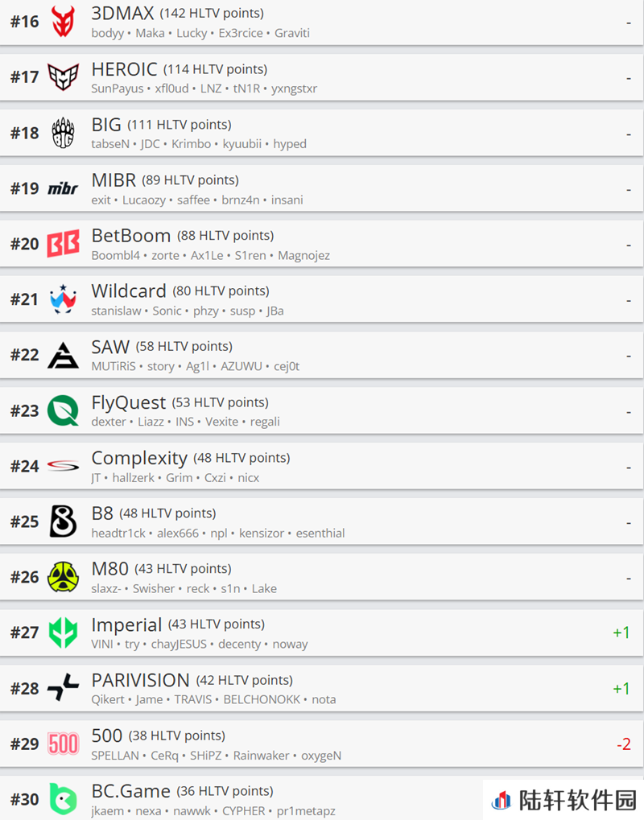Viewport: 644px width, 820px height.
Task: Click the BIG paw logo
Action: (63, 133)
